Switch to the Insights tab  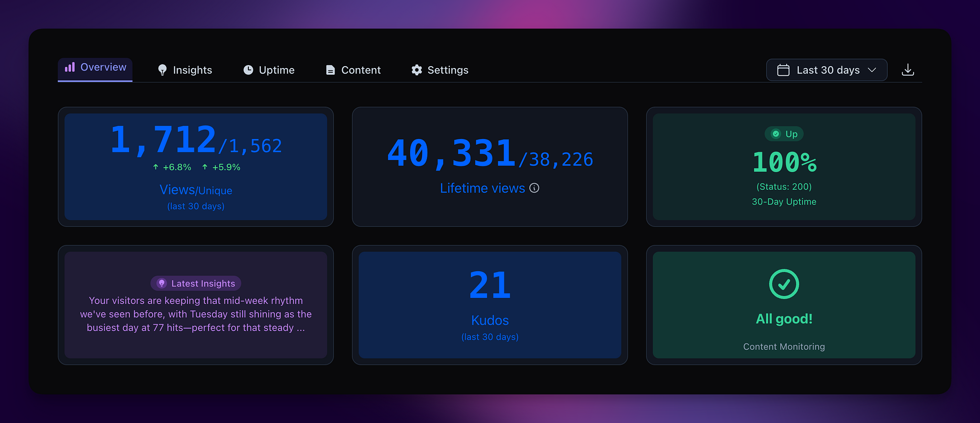click(x=185, y=70)
